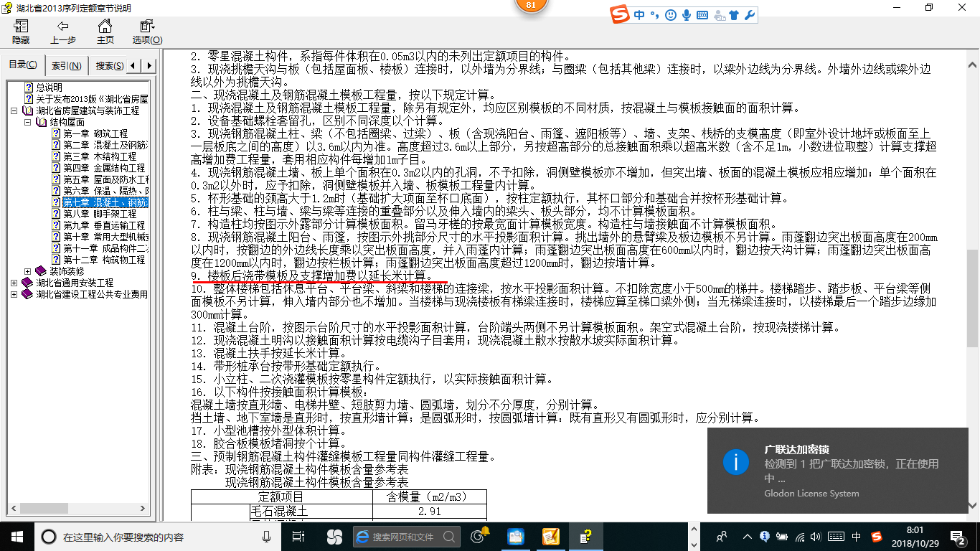The width and height of the screenshot is (980, 551).
Task: Click the 湖北省通用安装工程 book label
Action: click(x=75, y=283)
